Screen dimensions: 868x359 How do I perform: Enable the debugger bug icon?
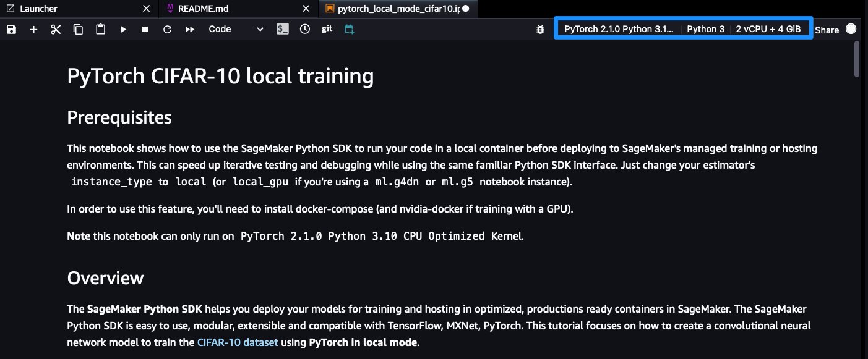[x=541, y=29]
